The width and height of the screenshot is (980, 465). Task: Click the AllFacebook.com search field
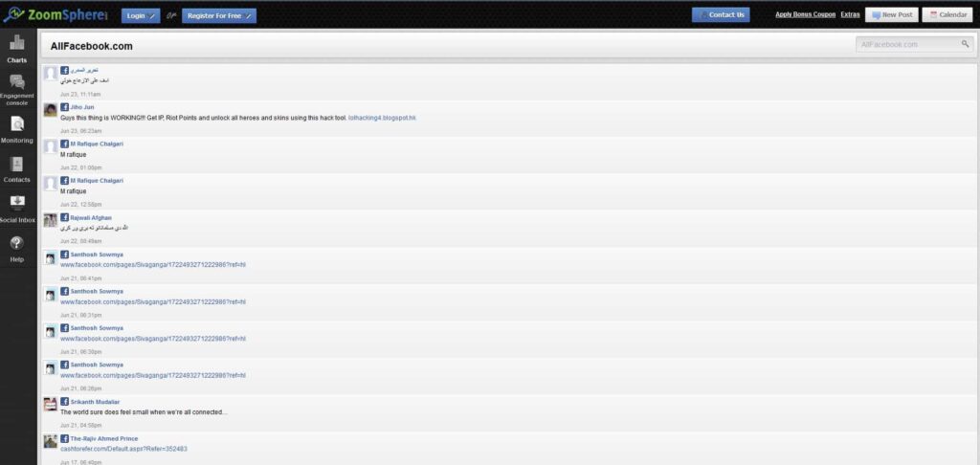tap(914, 44)
